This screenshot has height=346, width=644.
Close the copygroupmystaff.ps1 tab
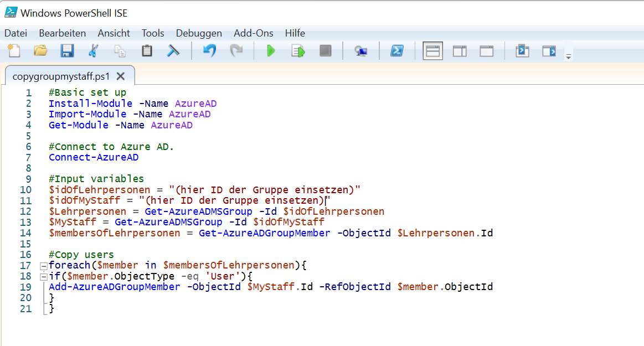pyautogui.click(x=121, y=76)
